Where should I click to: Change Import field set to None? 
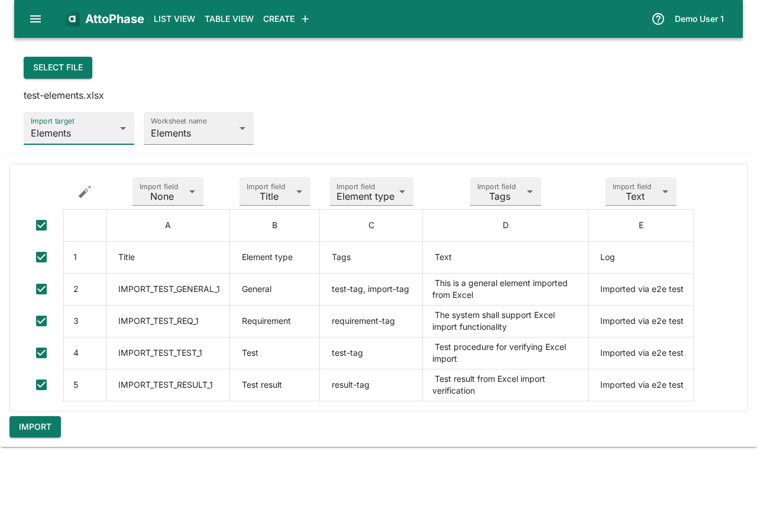point(167,192)
